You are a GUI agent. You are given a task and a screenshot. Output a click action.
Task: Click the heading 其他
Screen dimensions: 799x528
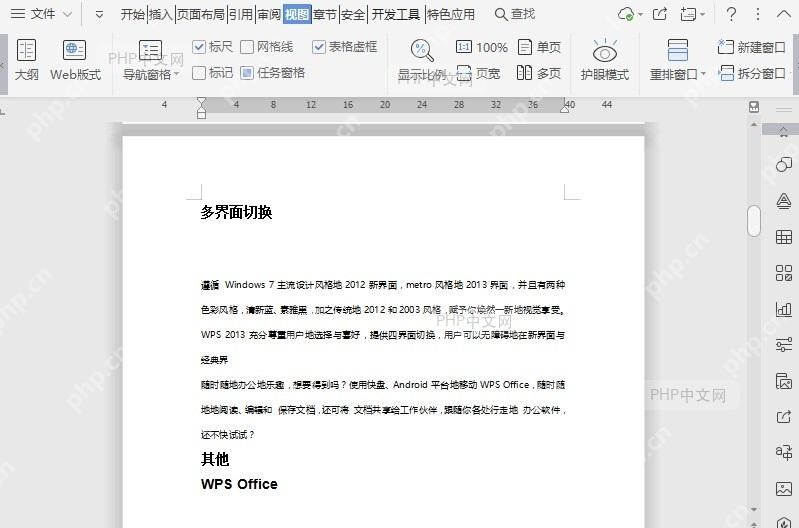tap(215, 459)
